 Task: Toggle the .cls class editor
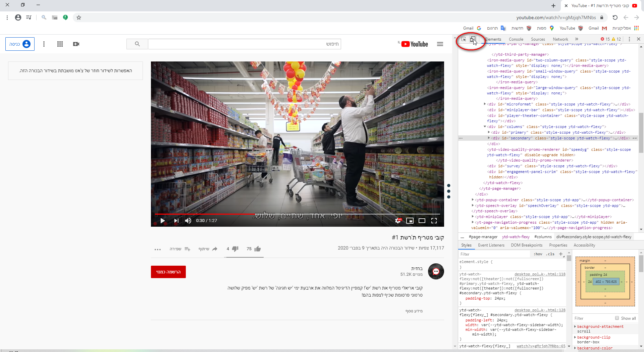(x=550, y=254)
